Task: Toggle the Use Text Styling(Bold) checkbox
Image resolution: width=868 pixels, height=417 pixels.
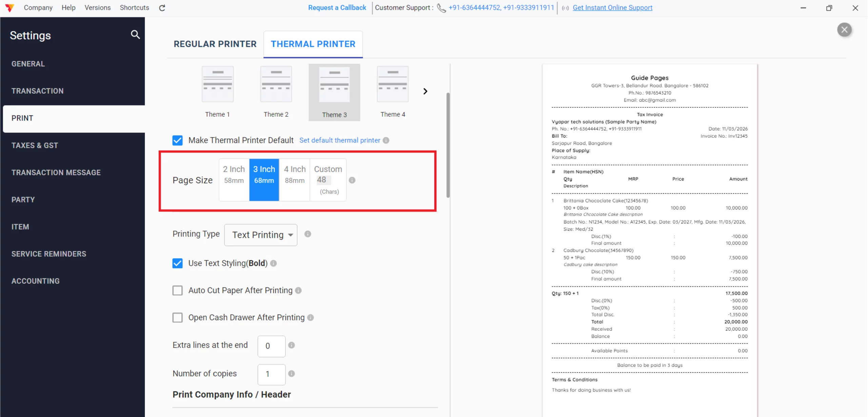Action: (x=177, y=263)
